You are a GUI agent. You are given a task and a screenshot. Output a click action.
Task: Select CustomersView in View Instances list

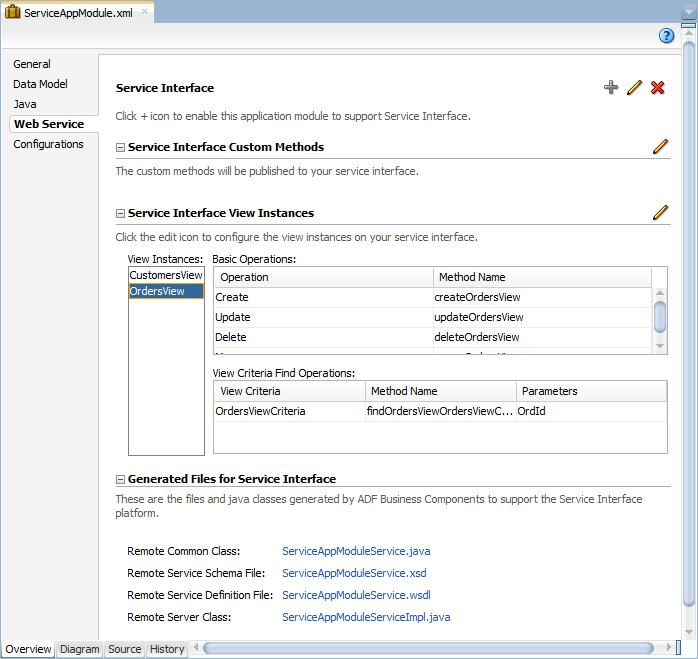166,275
